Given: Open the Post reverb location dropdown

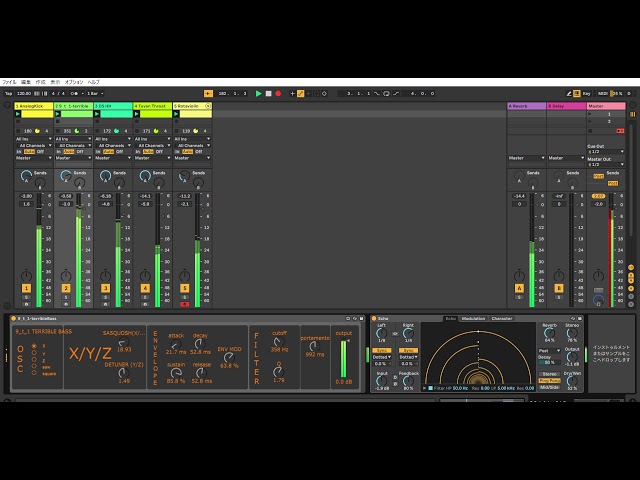Looking at the screenshot, I should (549, 351).
